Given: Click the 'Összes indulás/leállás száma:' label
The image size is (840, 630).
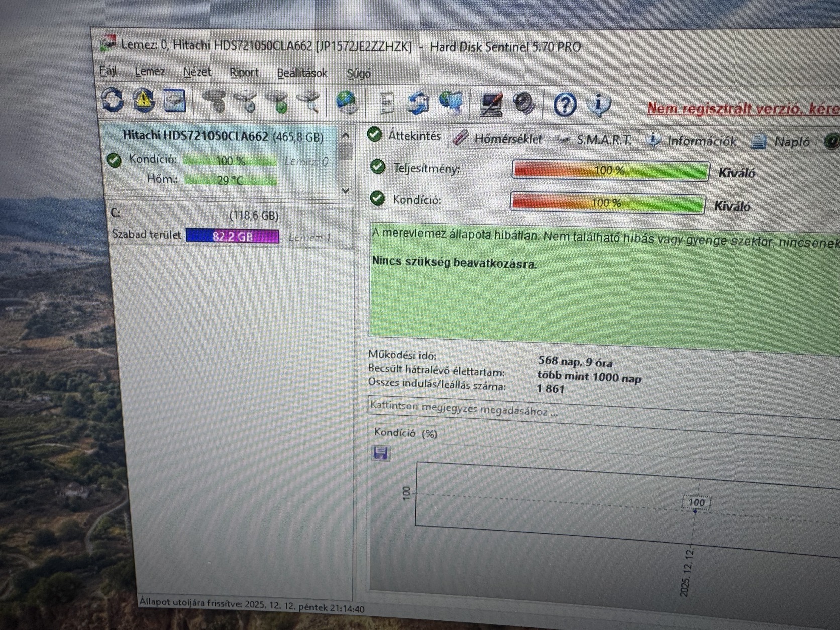Looking at the screenshot, I should pyautogui.click(x=437, y=384).
